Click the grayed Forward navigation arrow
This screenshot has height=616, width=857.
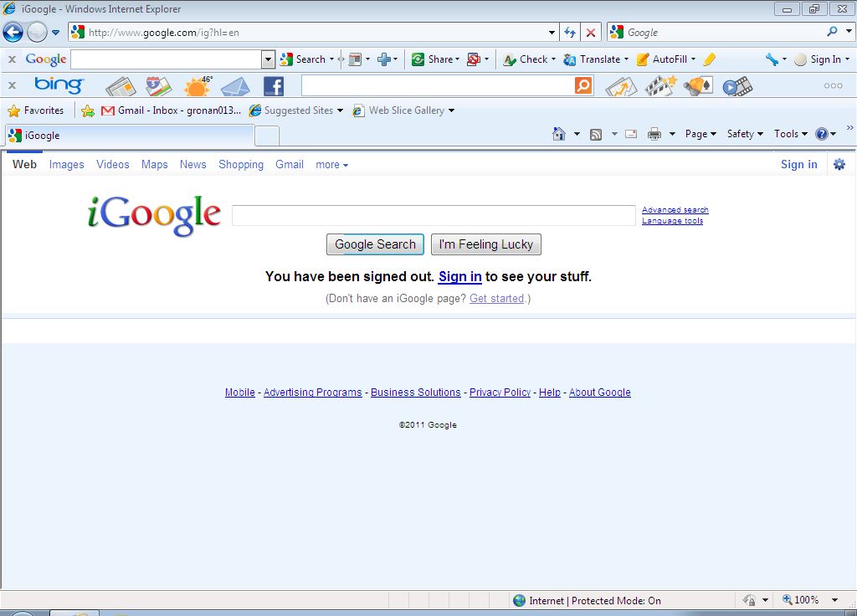pyautogui.click(x=37, y=33)
